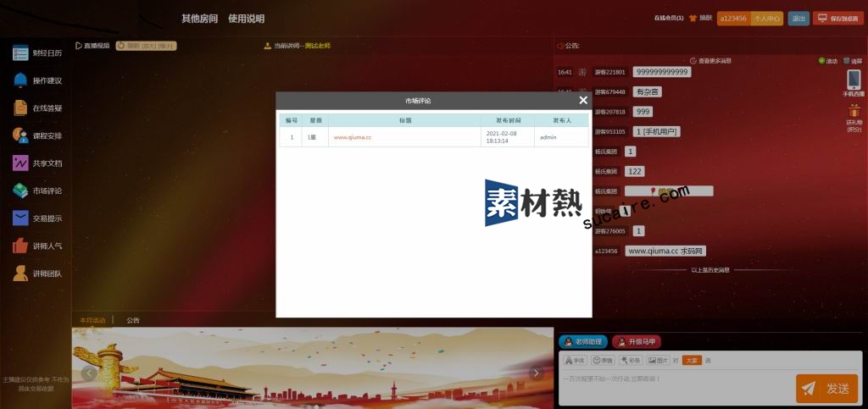Open 操作建议 bell item in sidebar
Image resolution: width=868 pixels, height=409 pixels.
(37, 80)
